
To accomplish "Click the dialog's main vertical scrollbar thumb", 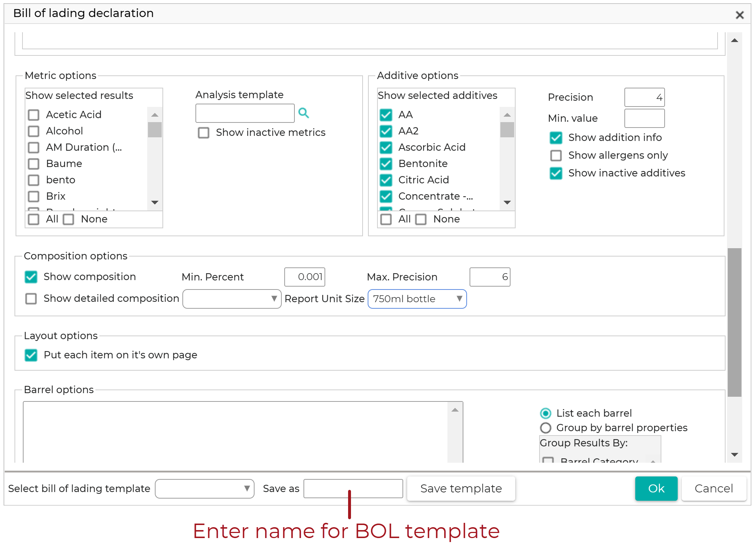I will point(735,322).
